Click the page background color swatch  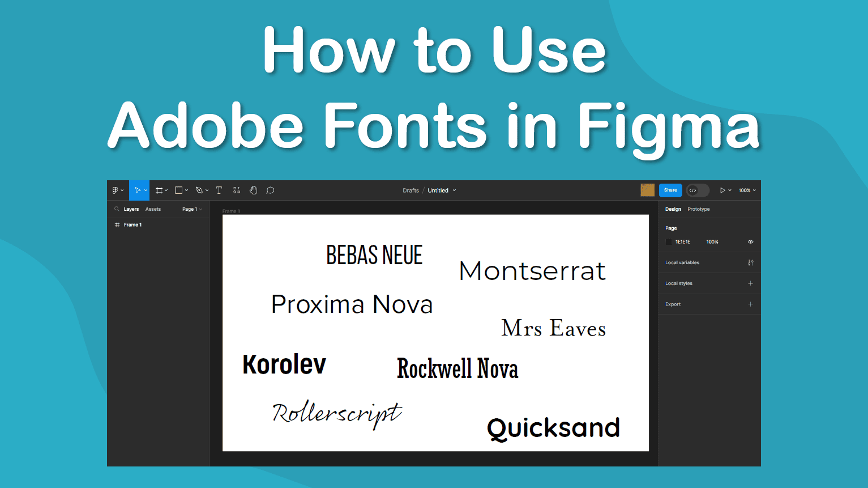668,242
